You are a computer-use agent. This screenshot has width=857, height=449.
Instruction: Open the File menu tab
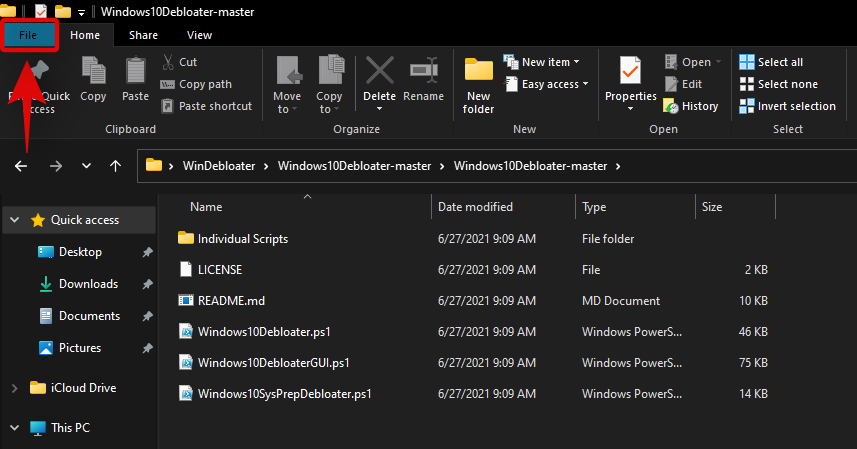(x=33, y=35)
